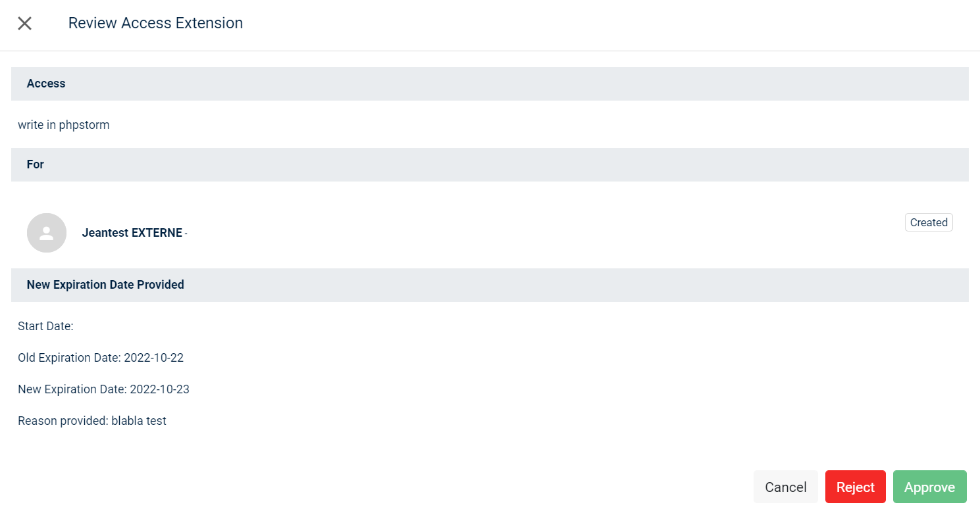Click the 2022-10-23 new expiration value
The height and width of the screenshot is (513, 980).
[160, 389]
